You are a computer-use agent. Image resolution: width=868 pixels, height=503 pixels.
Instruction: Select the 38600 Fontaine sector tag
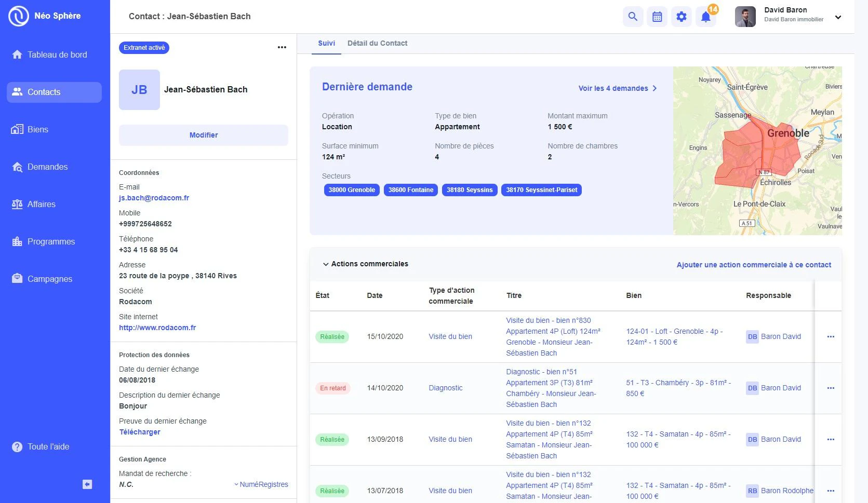(411, 190)
